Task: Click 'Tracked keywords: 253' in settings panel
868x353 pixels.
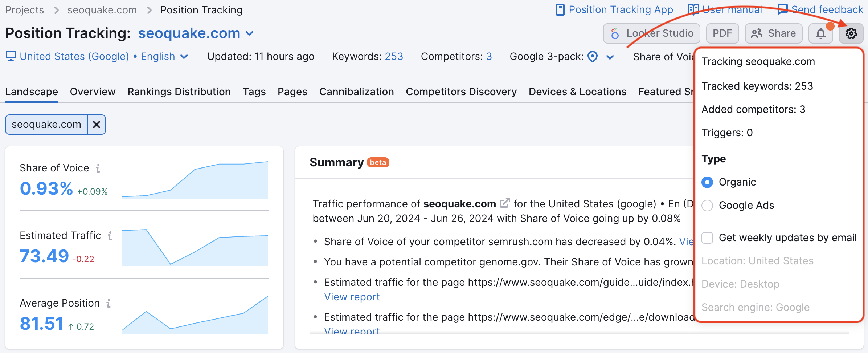Action: click(757, 86)
